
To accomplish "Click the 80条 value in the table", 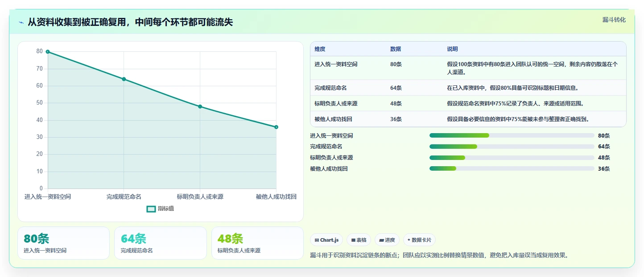I will pyautogui.click(x=396, y=64).
